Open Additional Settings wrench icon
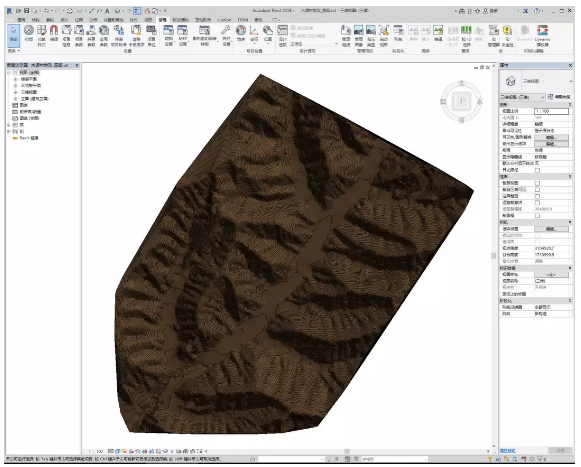The width and height of the screenshot is (581, 467). pyautogui.click(x=226, y=35)
